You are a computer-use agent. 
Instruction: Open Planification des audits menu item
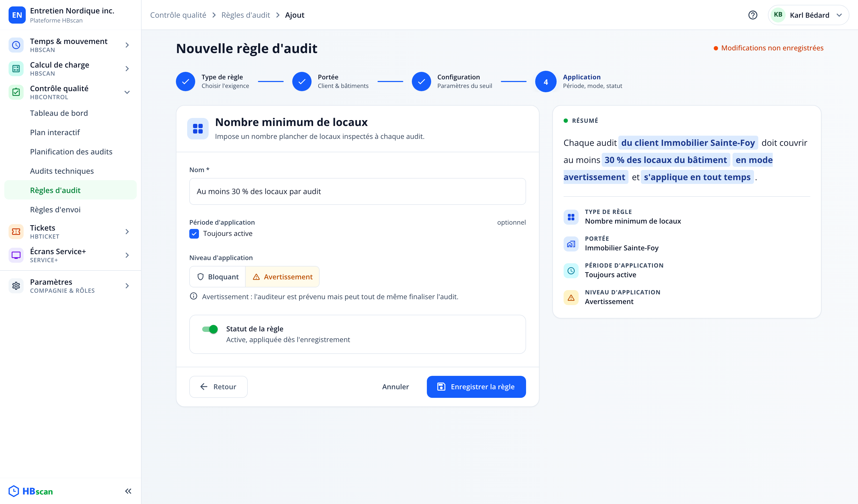[x=70, y=151]
